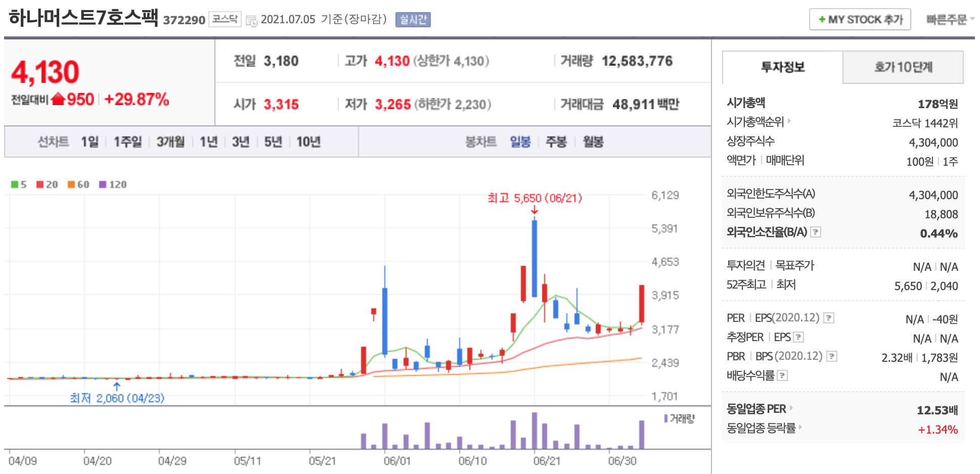Click the 거래량 volume legend marker

[666, 418]
